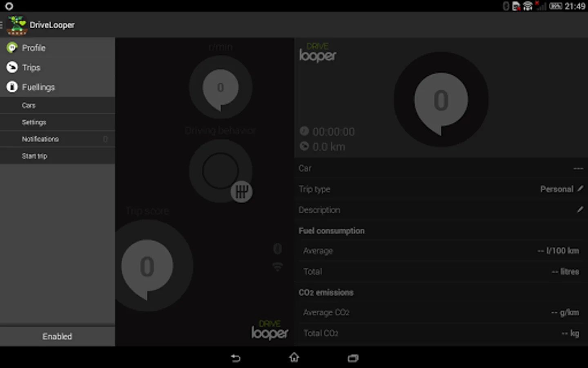The height and width of the screenshot is (368, 588).
Task: Edit the Description pencil icon
Action: [x=580, y=209]
